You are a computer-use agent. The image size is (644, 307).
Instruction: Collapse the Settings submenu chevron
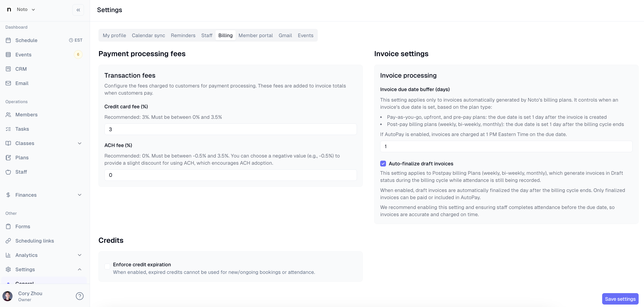pos(79,269)
